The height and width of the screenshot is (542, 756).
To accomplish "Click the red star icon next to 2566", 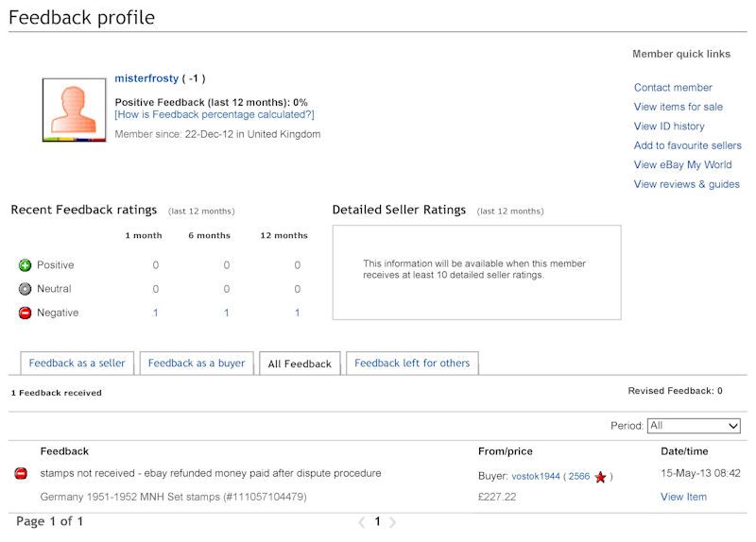I will [x=600, y=477].
